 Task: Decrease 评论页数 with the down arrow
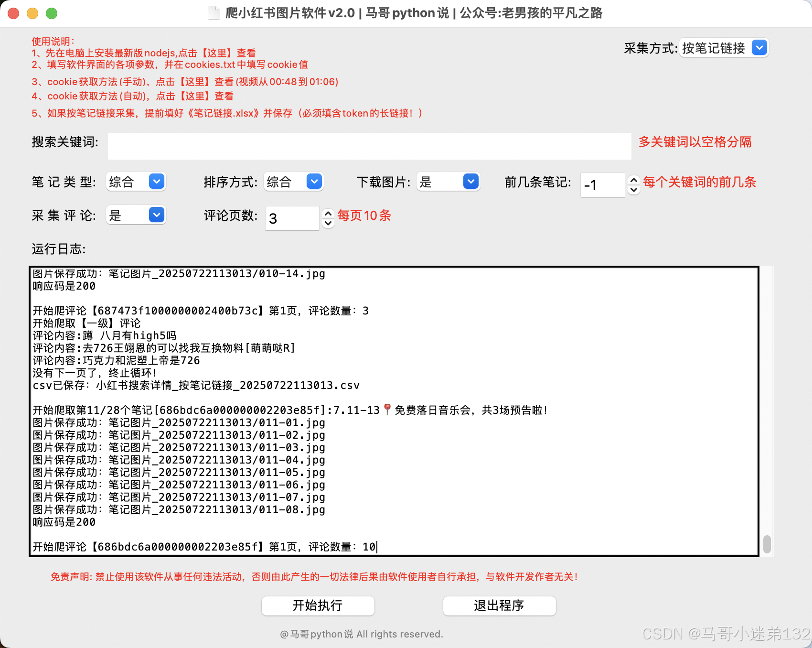(328, 223)
